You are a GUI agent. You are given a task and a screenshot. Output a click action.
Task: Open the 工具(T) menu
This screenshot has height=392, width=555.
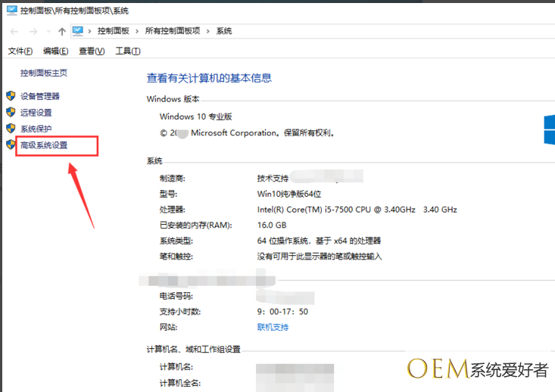[128, 51]
